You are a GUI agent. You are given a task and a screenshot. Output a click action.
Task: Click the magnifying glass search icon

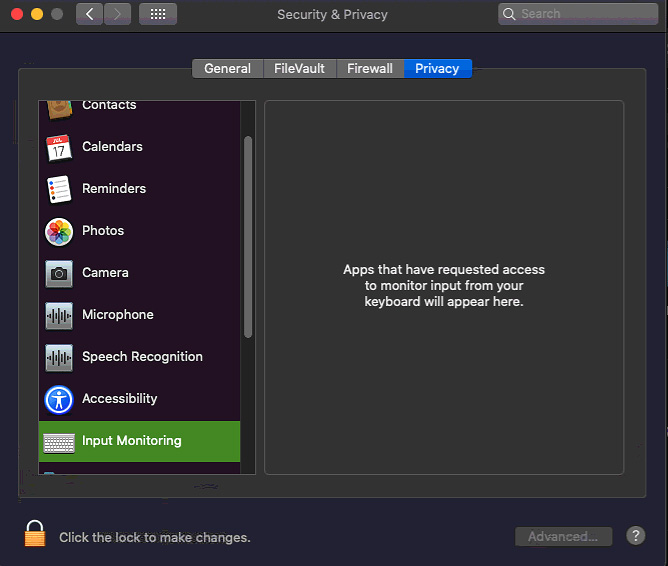[509, 14]
